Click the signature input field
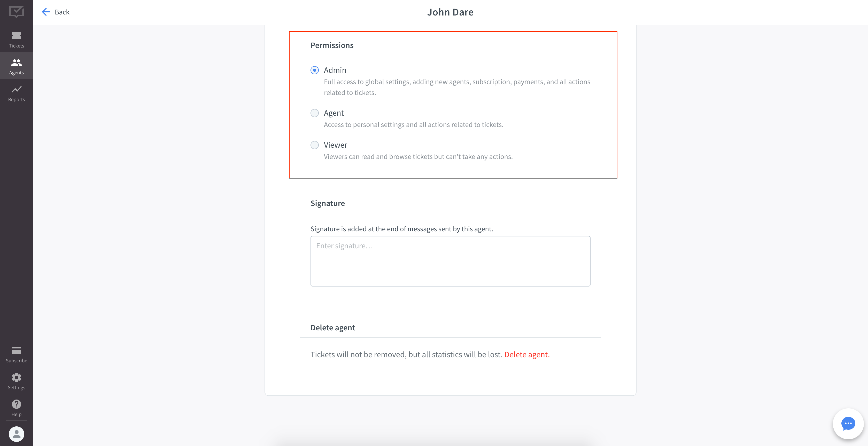868x446 pixels. [450, 260]
